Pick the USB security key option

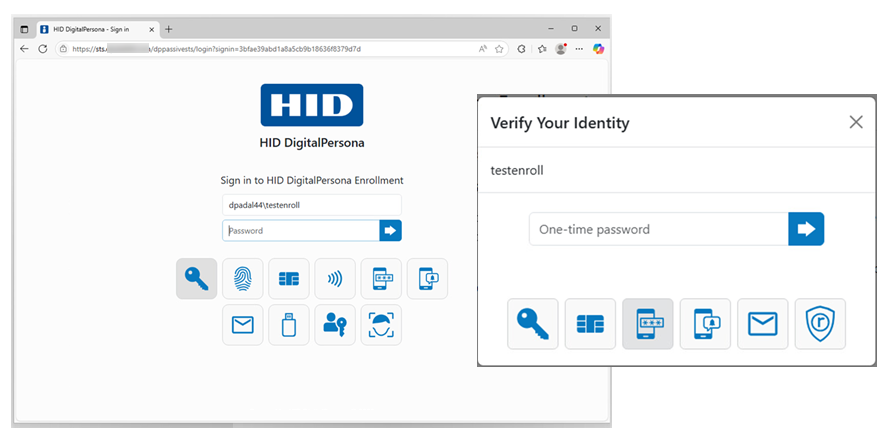tap(289, 325)
